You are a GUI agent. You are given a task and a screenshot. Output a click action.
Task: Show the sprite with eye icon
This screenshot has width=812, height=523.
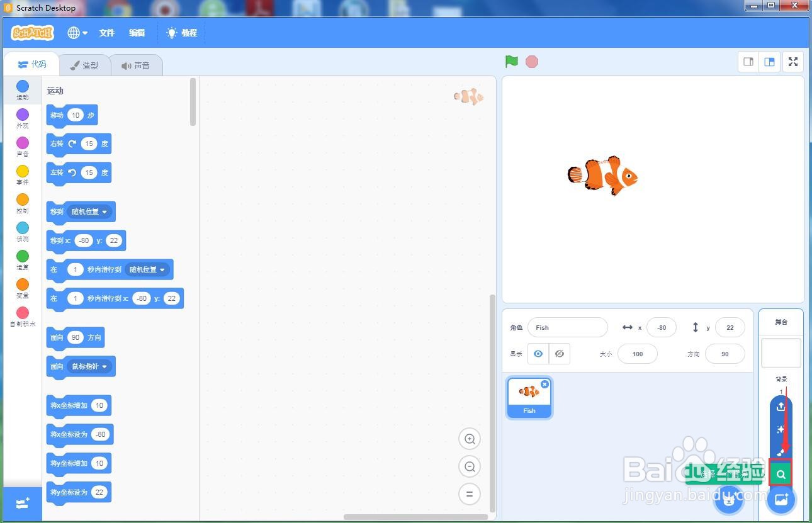(538, 354)
